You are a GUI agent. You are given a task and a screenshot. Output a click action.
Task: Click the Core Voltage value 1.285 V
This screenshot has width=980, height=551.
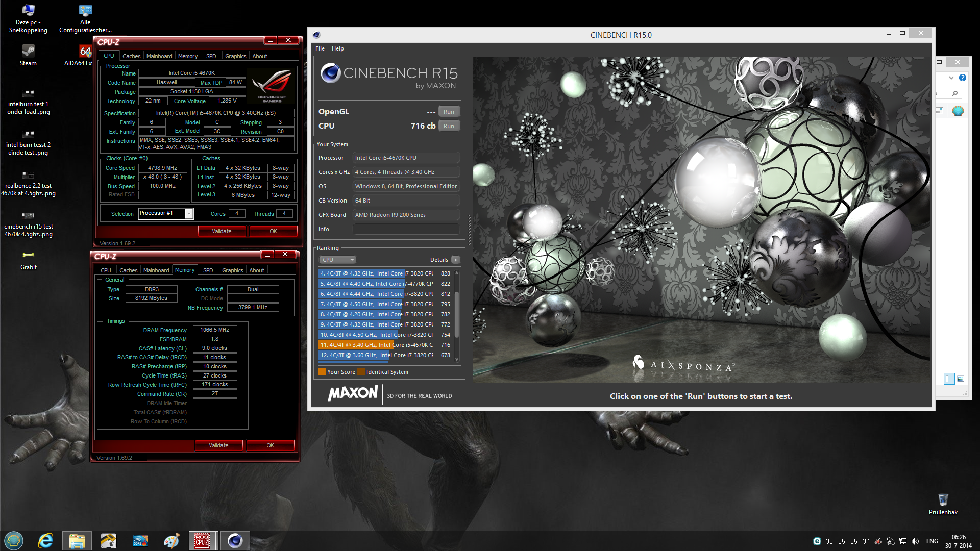point(227,101)
